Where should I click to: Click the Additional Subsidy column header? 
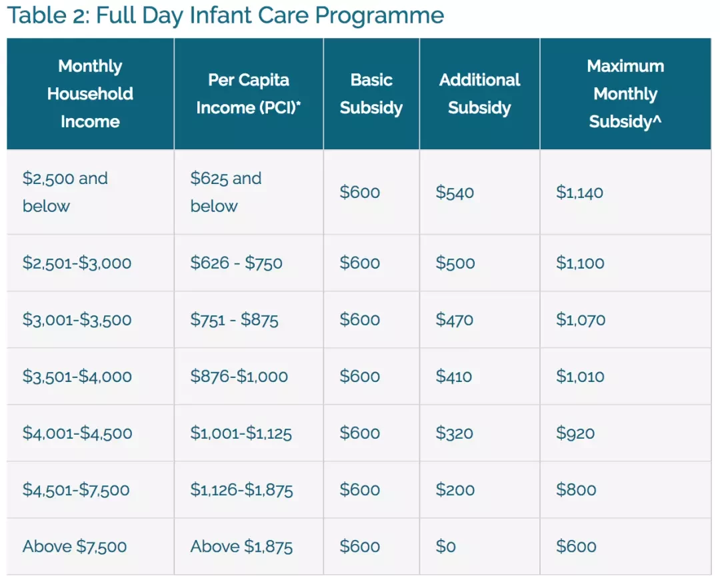tap(480, 93)
